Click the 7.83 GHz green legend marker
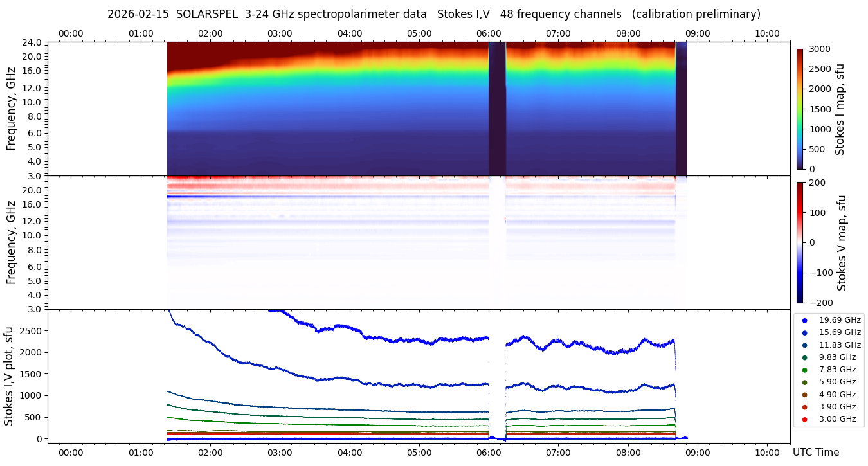 804,370
